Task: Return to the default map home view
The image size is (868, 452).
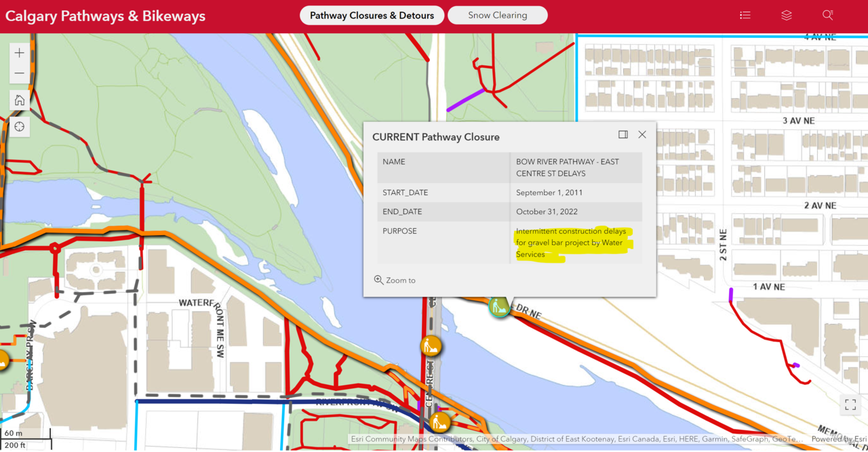Action: [19, 100]
